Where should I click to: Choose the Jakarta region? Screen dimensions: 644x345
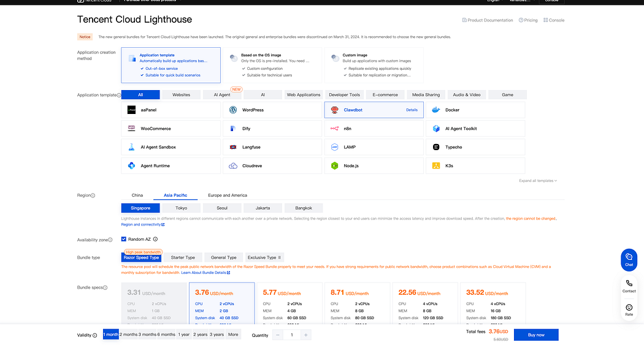pos(263,208)
